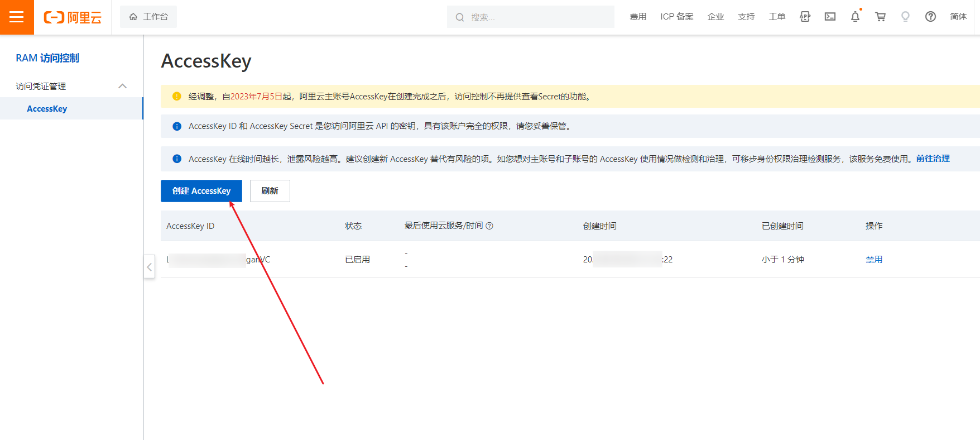Open the API explorer icon in header

[805, 17]
